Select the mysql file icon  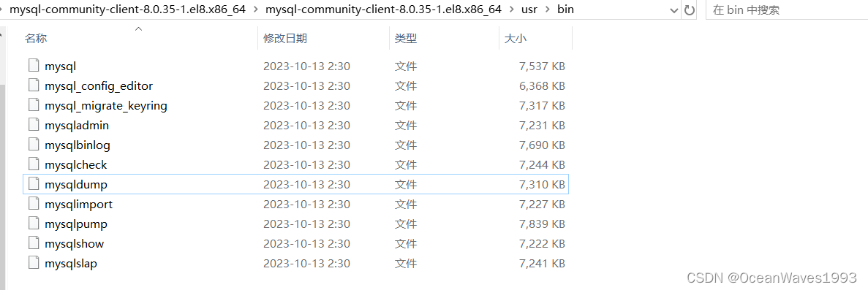point(34,66)
